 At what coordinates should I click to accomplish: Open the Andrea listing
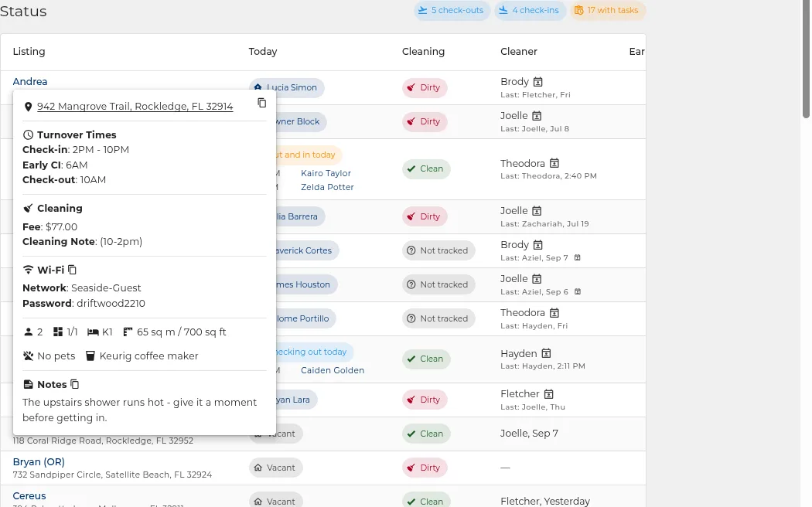(30, 81)
